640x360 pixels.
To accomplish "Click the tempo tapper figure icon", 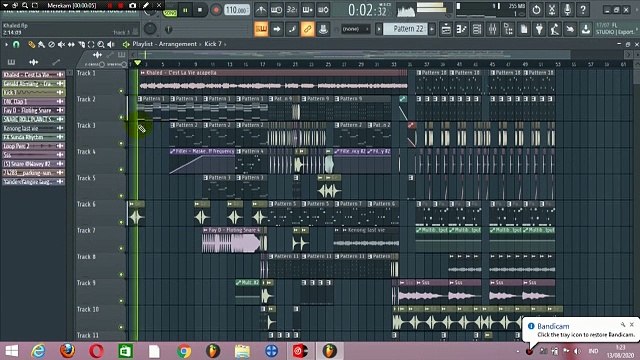I will (555, 29).
